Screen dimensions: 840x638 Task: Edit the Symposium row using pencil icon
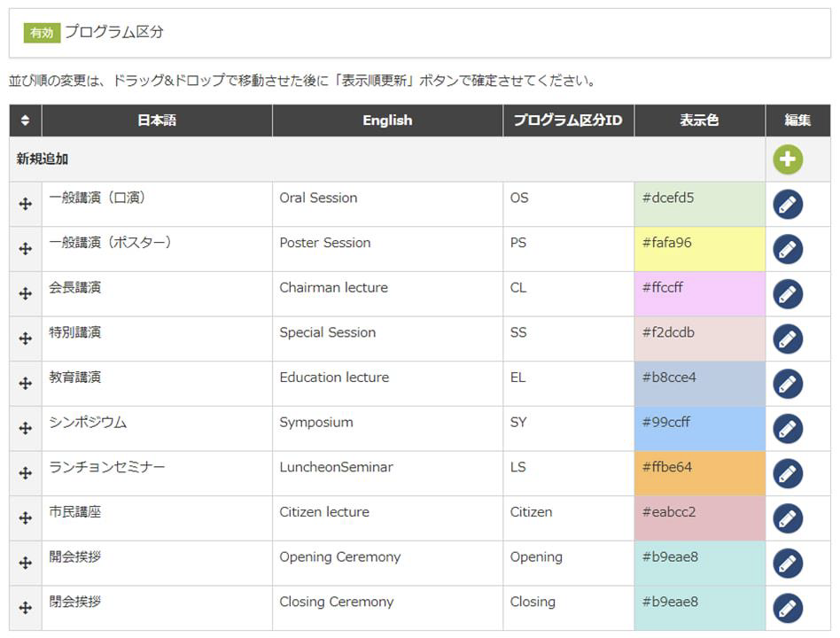point(788,429)
